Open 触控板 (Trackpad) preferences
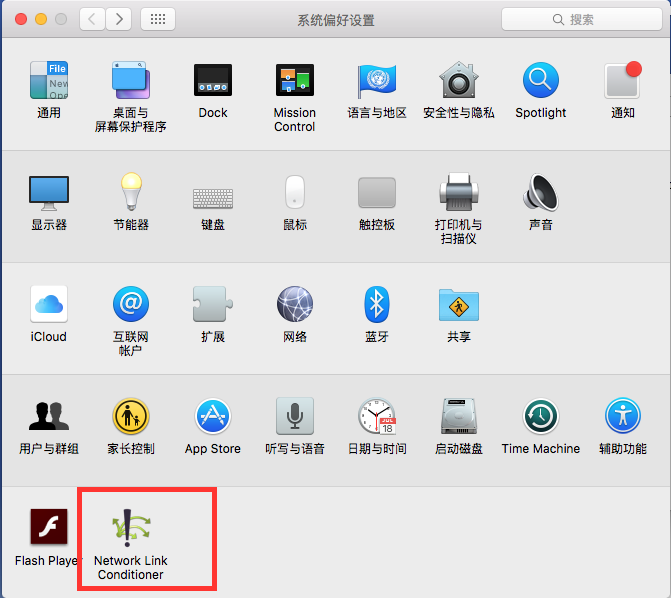 tap(377, 193)
